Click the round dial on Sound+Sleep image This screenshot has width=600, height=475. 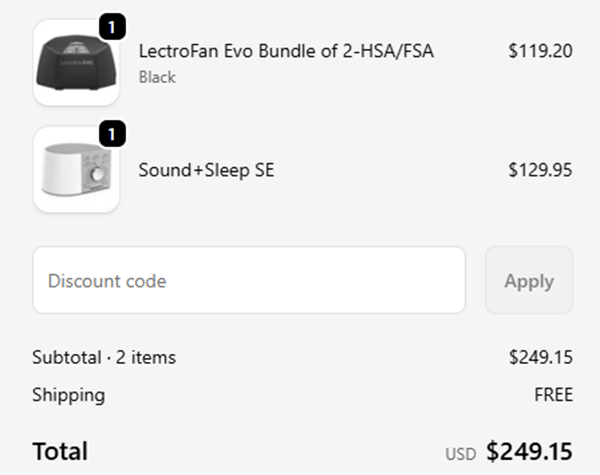99,172
